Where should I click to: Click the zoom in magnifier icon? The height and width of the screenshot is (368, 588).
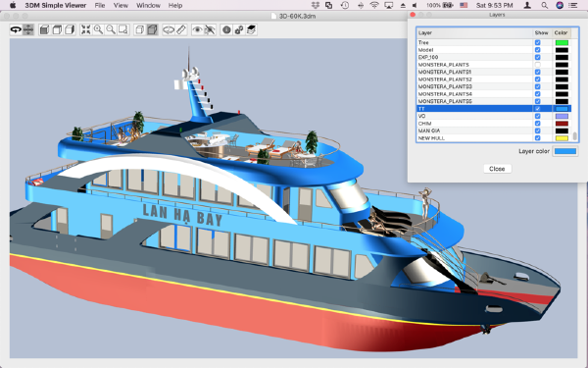point(98,29)
